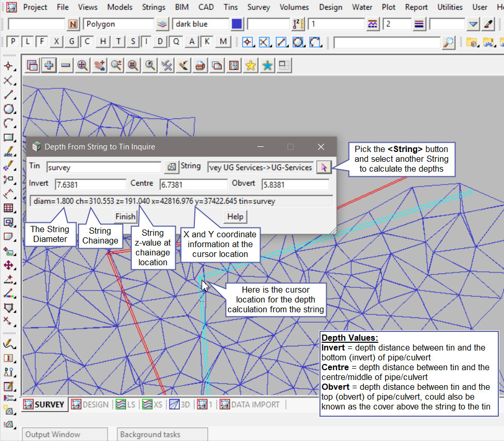The height and width of the screenshot is (441, 504).
Task: Click the Help button in dialog
Action: pyautogui.click(x=235, y=217)
